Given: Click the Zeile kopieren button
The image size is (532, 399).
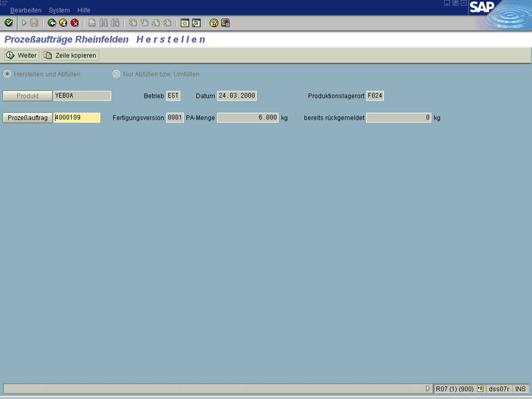Looking at the screenshot, I should tap(70, 55).
